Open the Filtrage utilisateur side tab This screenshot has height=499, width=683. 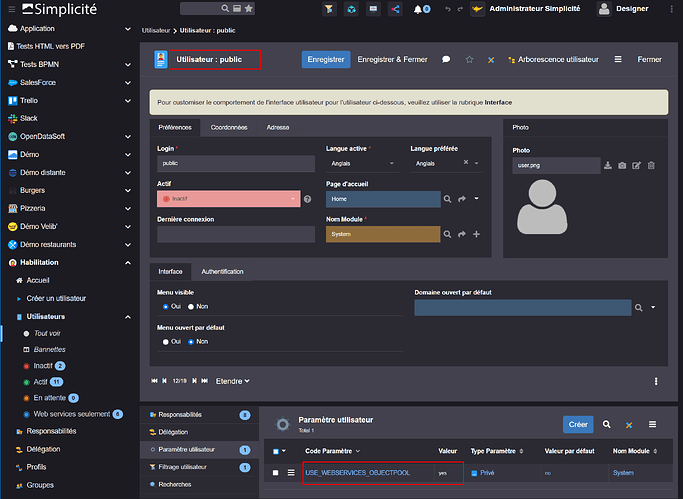pyautogui.click(x=200, y=467)
